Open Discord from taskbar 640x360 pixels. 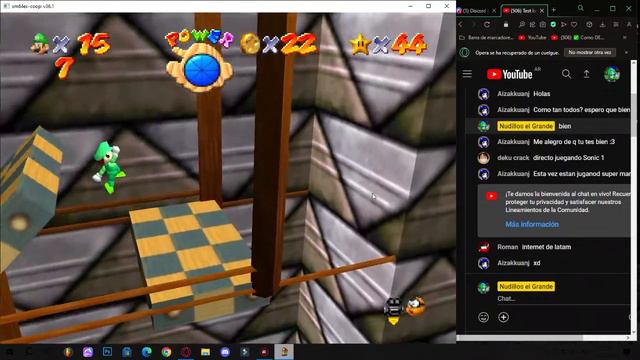click(225, 351)
